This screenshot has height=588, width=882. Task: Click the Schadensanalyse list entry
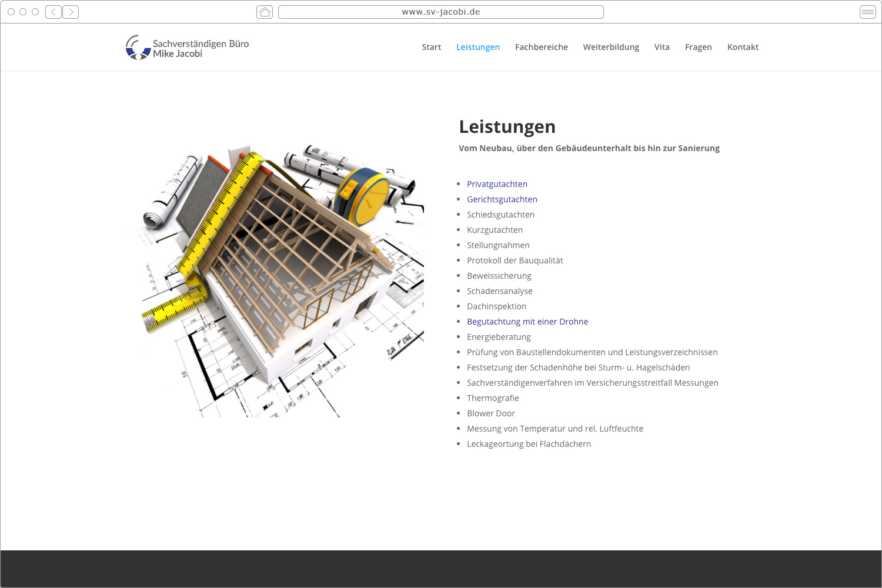point(499,291)
